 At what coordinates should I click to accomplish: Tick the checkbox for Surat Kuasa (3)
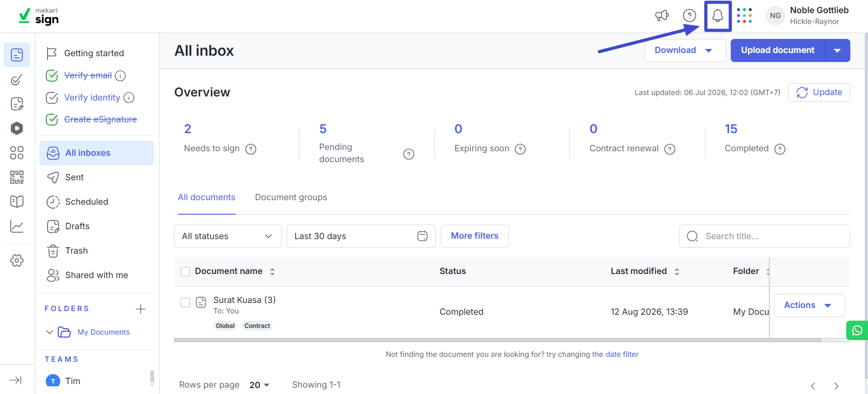click(x=185, y=302)
